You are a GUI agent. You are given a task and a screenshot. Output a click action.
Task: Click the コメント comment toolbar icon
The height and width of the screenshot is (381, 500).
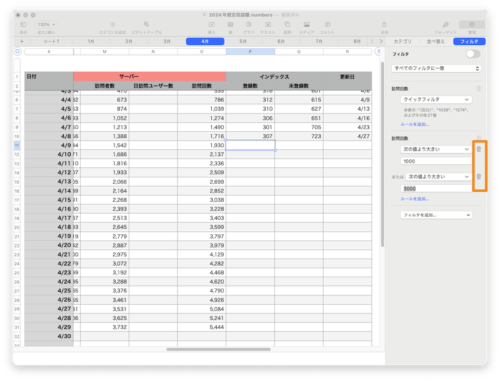tap(327, 25)
